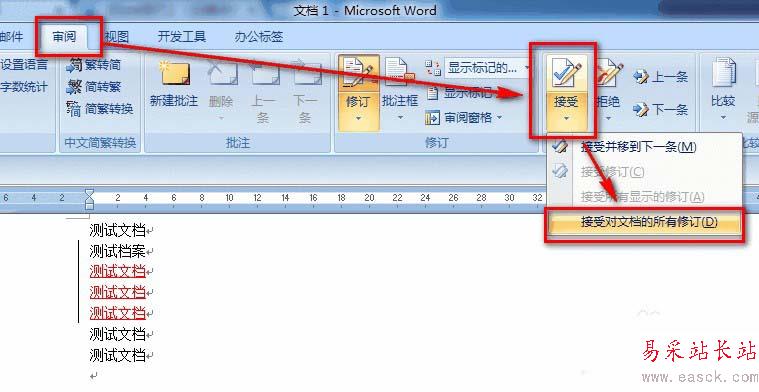Click the first line 测试文档
This screenshot has width=759, height=392.
(x=118, y=230)
